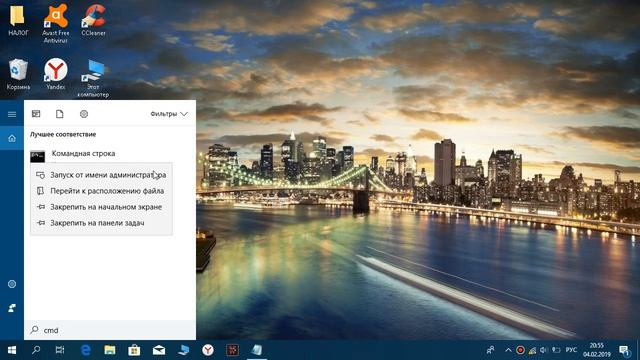
Task: Open the People icon in system tray
Action: (490, 350)
